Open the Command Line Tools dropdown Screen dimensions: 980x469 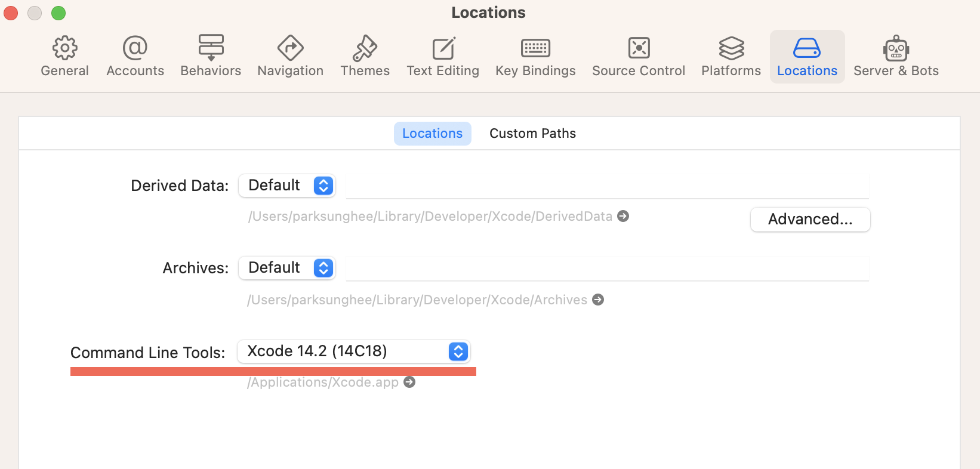click(x=354, y=351)
